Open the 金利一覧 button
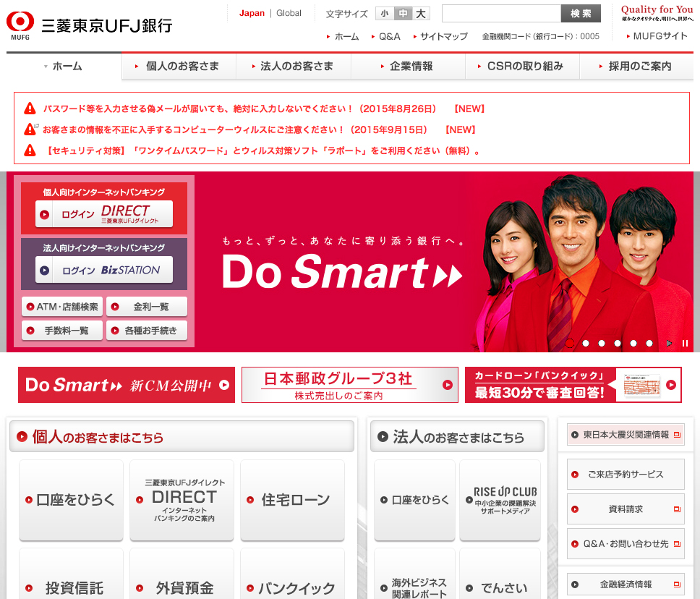The image size is (700, 599). (x=147, y=307)
